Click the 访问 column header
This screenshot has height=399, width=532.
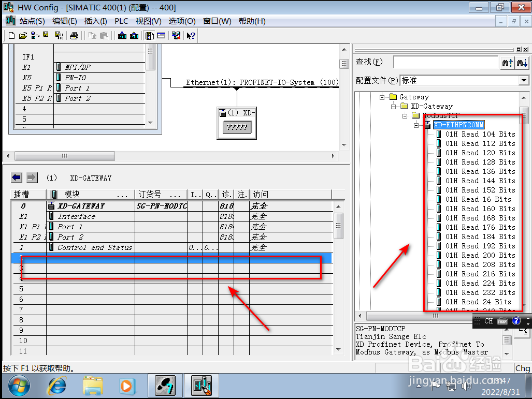[291, 194]
